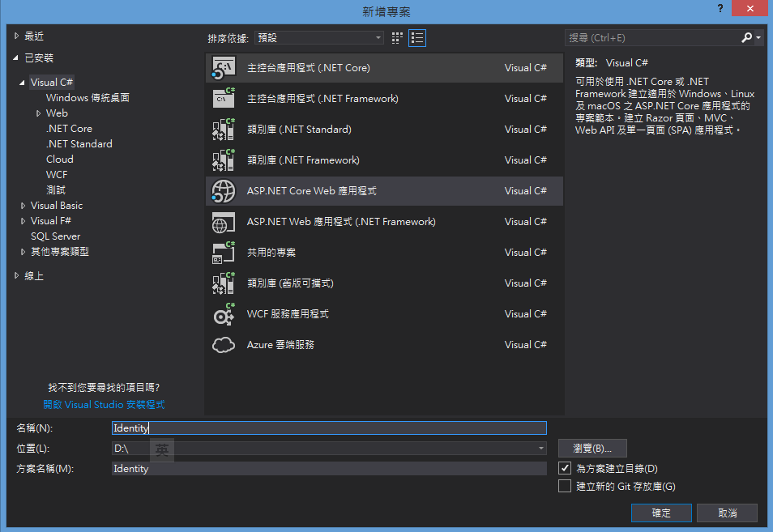The image size is (773, 532).
Task: Expand the Web tree node
Action: [x=38, y=113]
